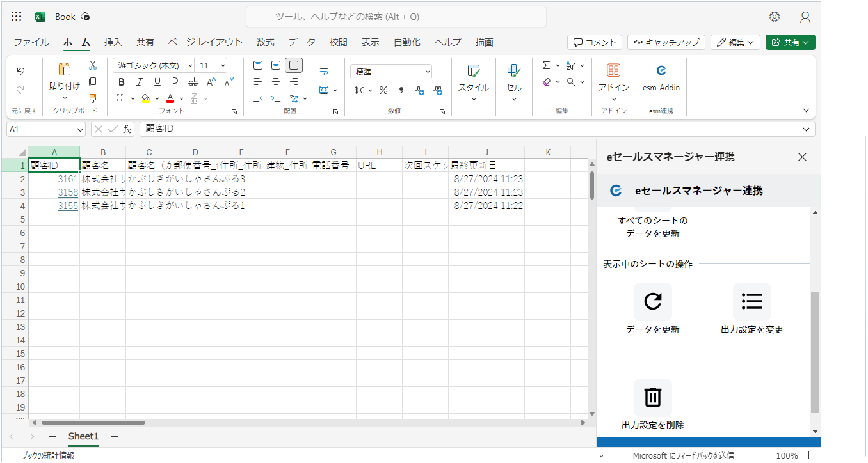Toggle strikethrough formatting
The width and height of the screenshot is (868, 463).
pyautogui.click(x=193, y=82)
